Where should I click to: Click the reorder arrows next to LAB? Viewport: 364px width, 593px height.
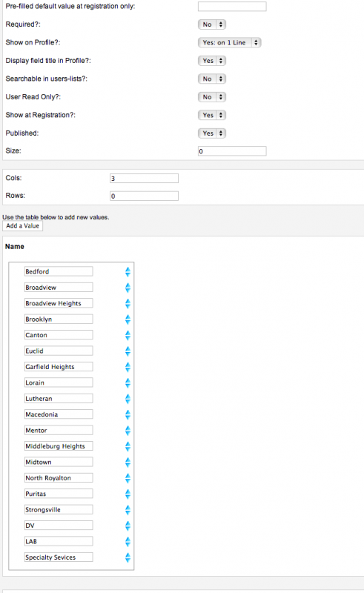(x=128, y=542)
